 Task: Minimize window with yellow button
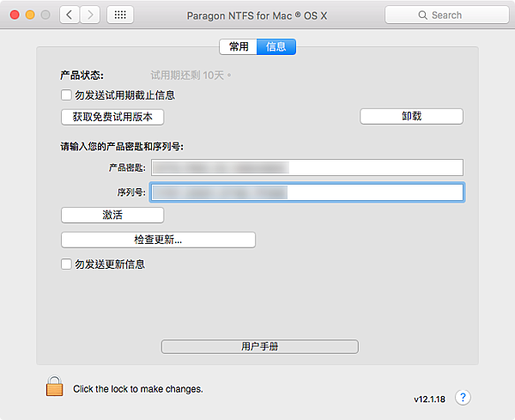[30, 15]
